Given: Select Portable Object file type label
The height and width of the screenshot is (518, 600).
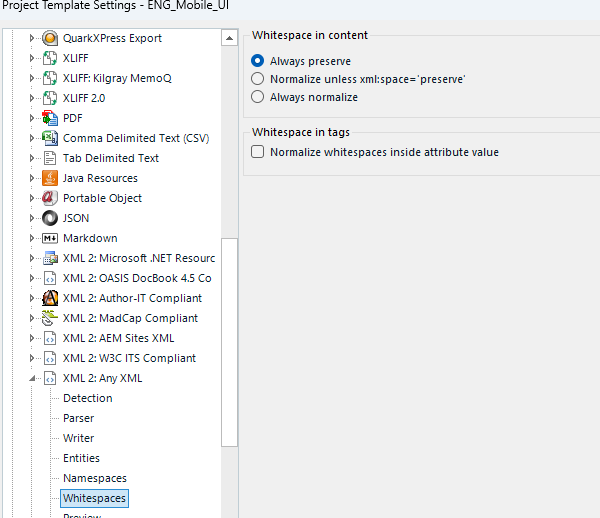Looking at the screenshot, I should (102, 198).
